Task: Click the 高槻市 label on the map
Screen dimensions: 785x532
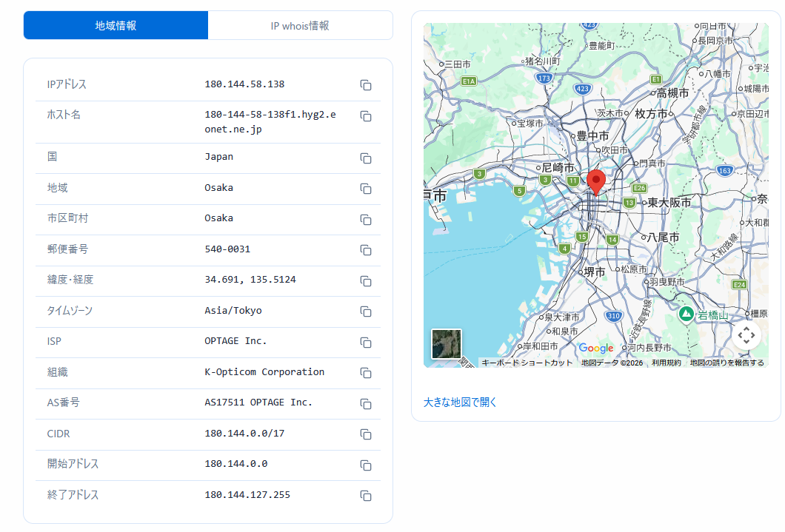Action: click(x=673, y=93)
